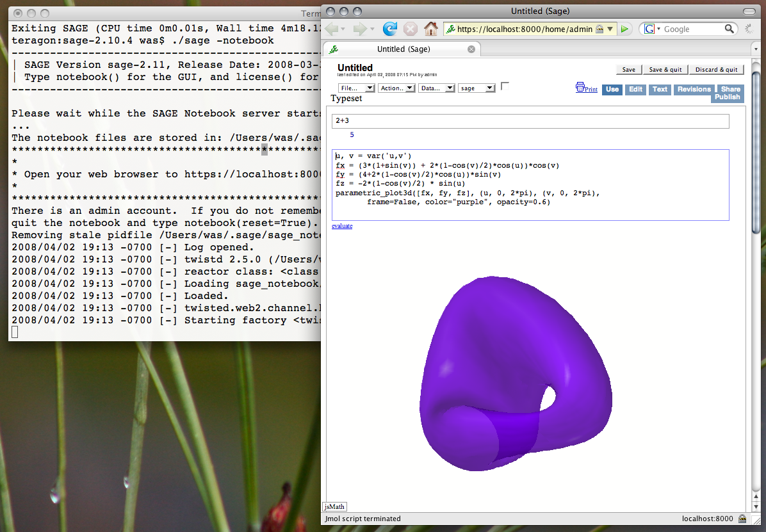
Task: Click the loading throbber in the browser toolbar
Action: 749,29
